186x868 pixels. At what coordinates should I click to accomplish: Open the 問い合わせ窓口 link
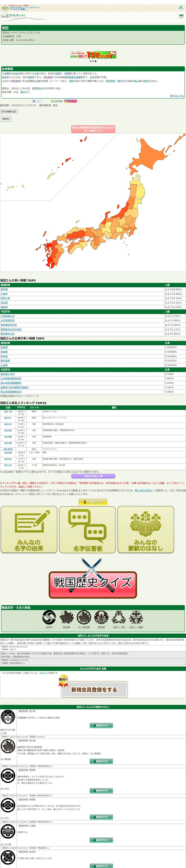(x=143, y=490)
